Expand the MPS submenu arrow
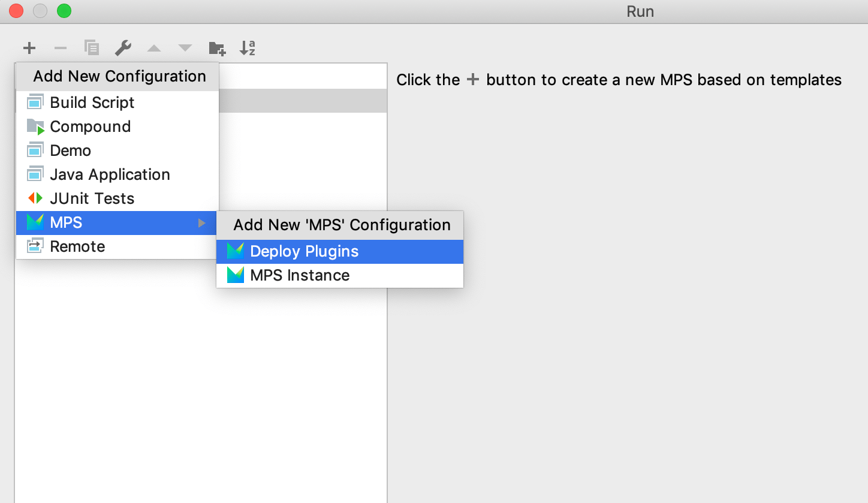The image size is (868, 503). (x=202, y=223)
